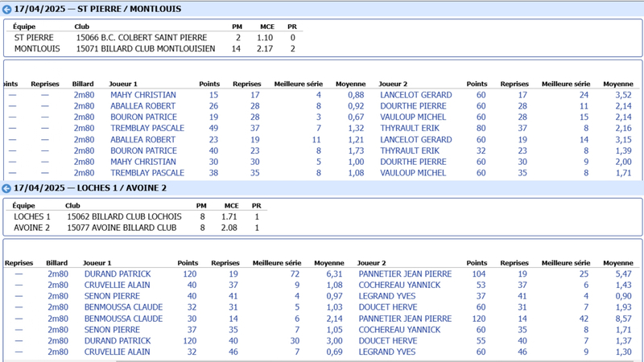Click best series value 72 for DURAND PATRICK
The image size is (644, 362).
coord(295,274)
